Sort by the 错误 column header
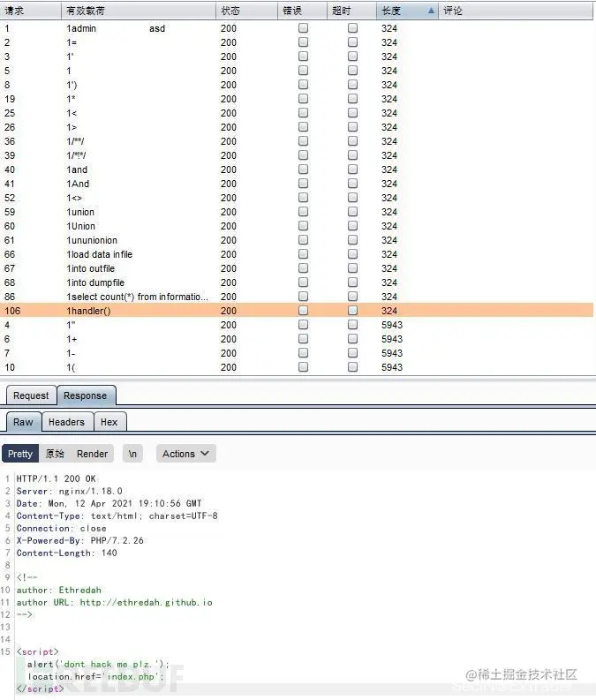The image size is (596, 700). 302,11
